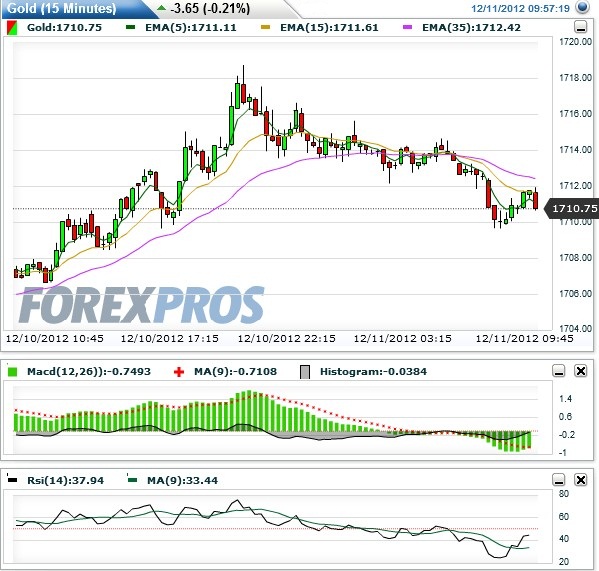Toggle the EMA(15) legend entry
Image resolution: width=599 pixels, height=571 pixels.
click(x=320, y=27)
